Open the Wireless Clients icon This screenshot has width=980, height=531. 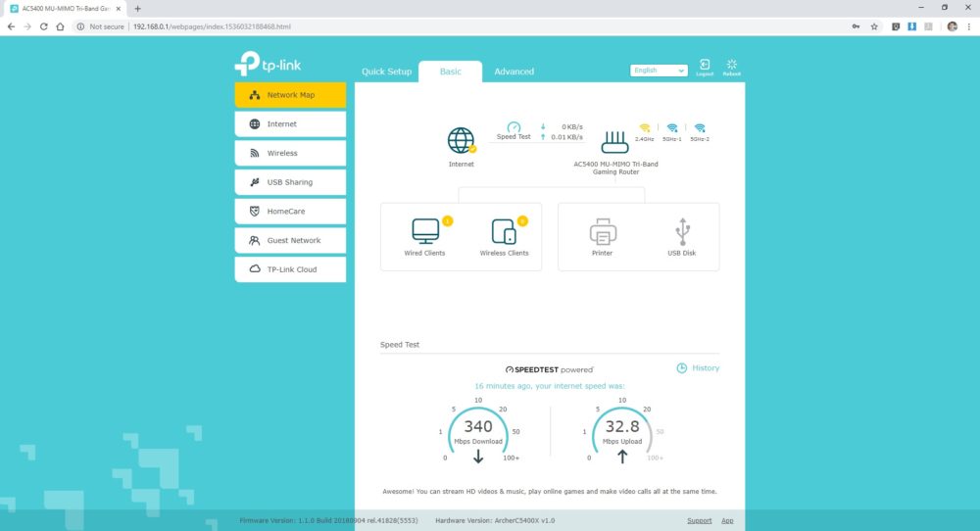point(504,231)
